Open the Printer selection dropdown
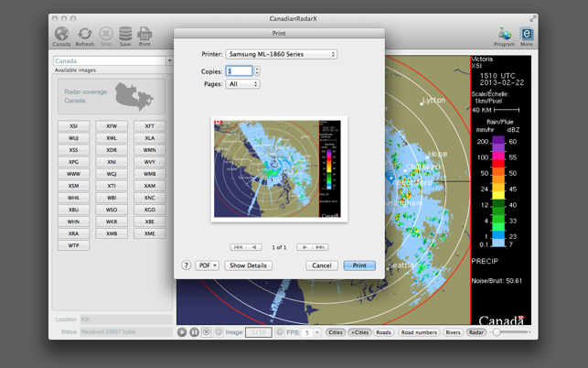This screenshot has width=588, height=368. 282,54
